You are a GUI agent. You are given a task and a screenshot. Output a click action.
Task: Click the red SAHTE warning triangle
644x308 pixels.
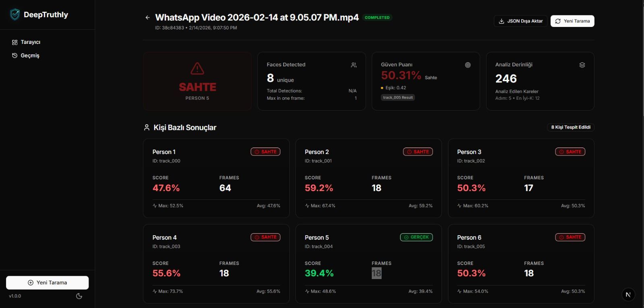197,69
